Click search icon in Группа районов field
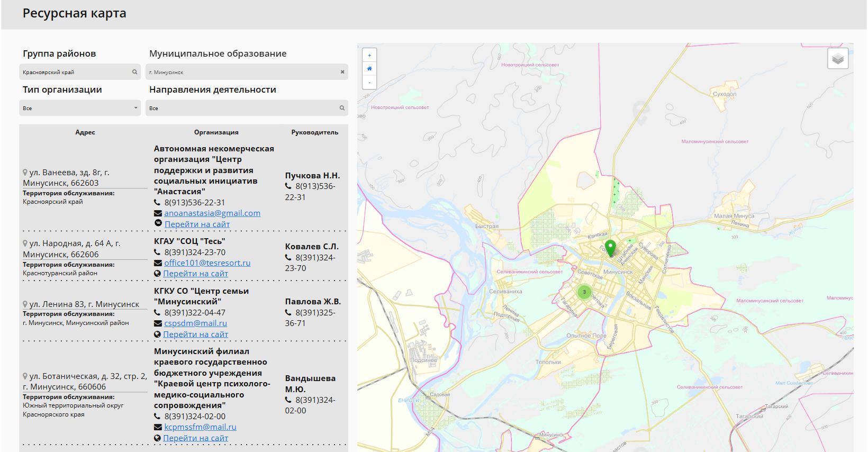 (x=134, y=72)
